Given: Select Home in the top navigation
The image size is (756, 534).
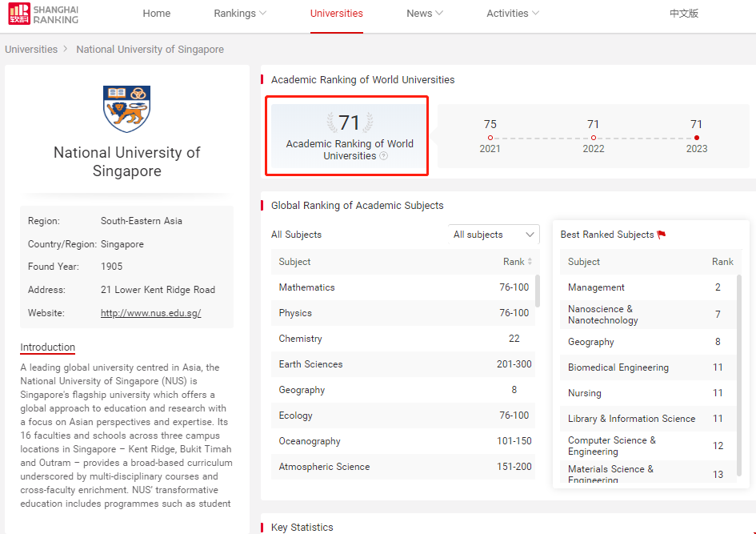Looking at the screenshot, I should click(156, 13).
